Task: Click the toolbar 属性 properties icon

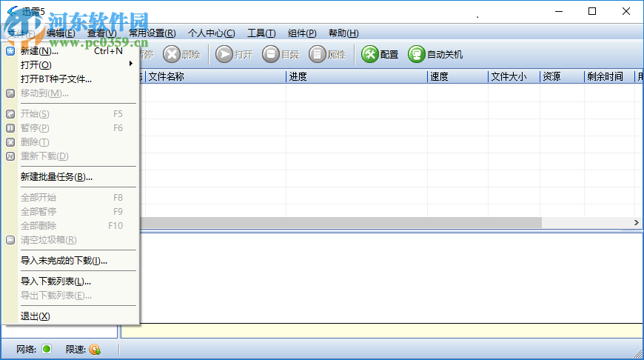Action: pyautogui.click(x=318, y=54)
